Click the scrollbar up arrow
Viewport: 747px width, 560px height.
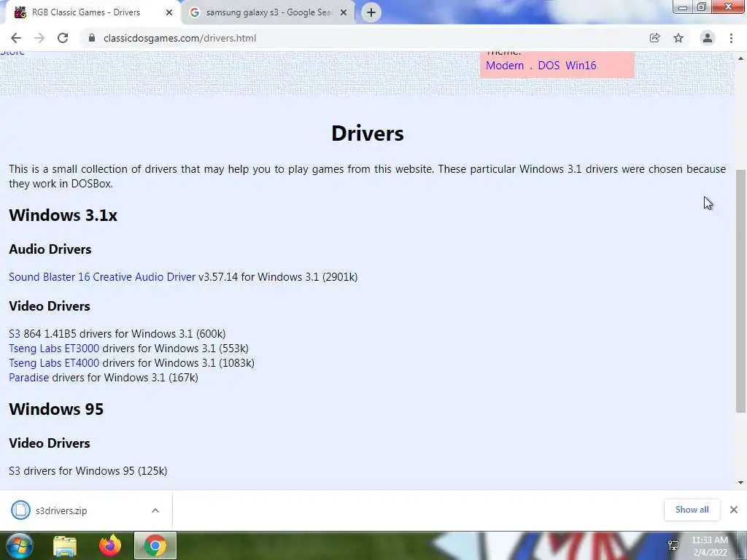(741, 58)
